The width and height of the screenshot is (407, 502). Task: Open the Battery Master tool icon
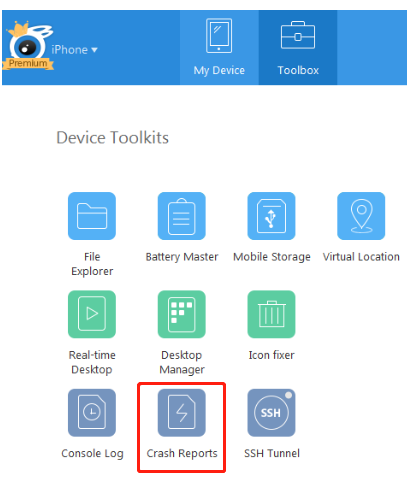click(x=182, y=216)
